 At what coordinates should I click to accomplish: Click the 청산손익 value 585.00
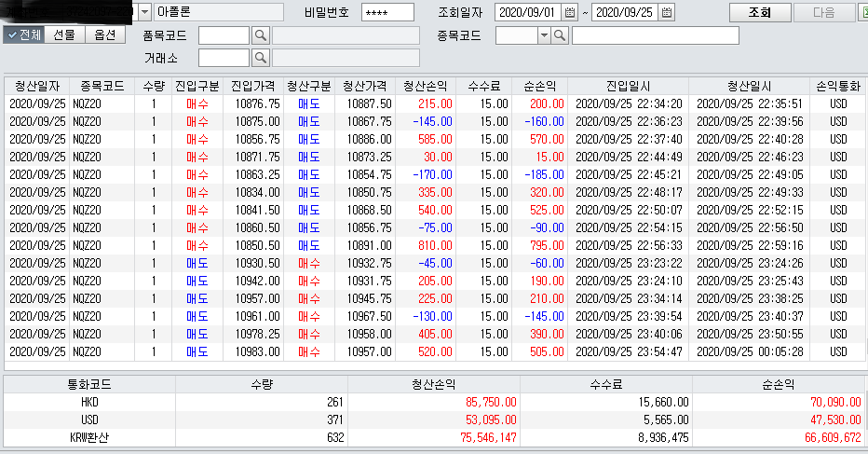pos(435,139)
